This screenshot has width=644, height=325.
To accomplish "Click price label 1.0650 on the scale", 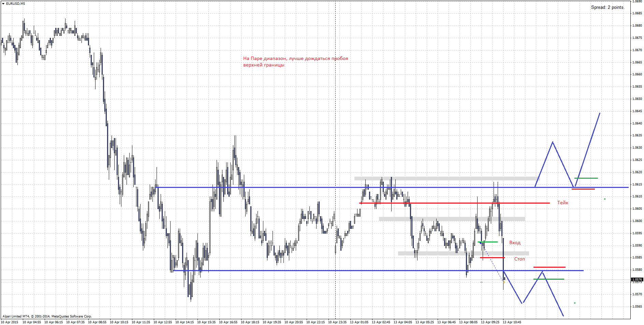I will point(637,99).
